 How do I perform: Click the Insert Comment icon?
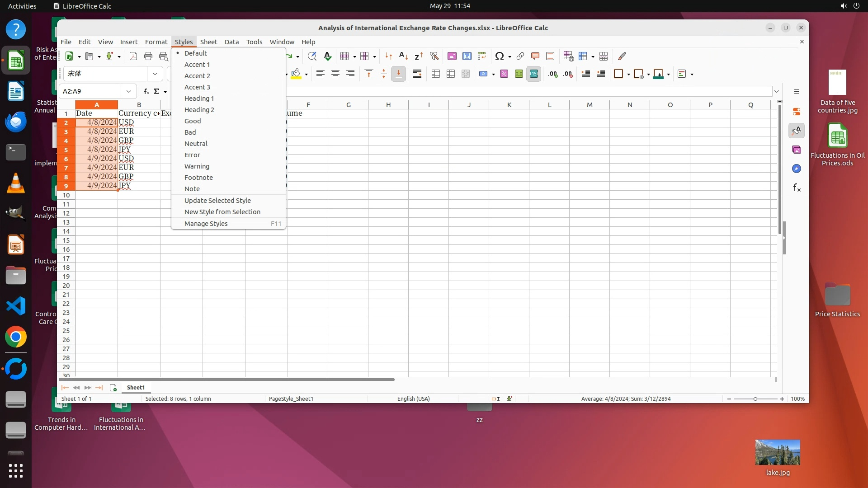tap(535, 56)
